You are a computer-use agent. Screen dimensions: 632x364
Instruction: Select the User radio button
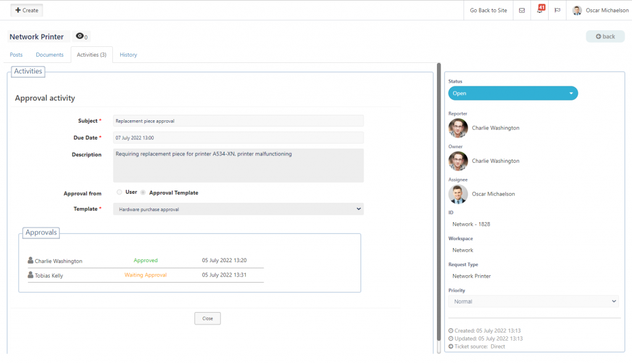(x=119, y=192)
